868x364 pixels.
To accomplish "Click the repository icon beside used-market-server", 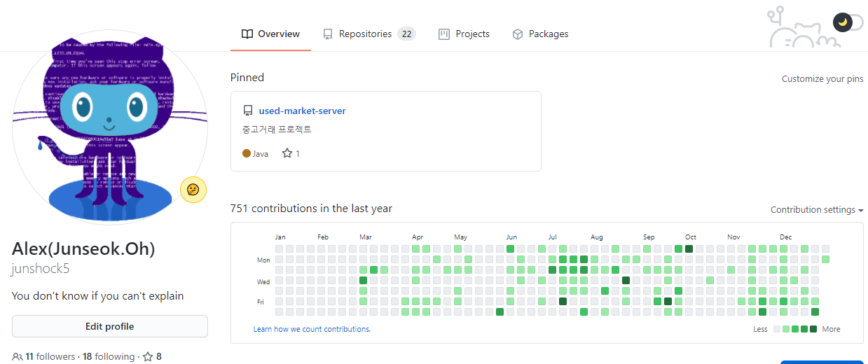I will pyautogui.click(x=247, y=111).
